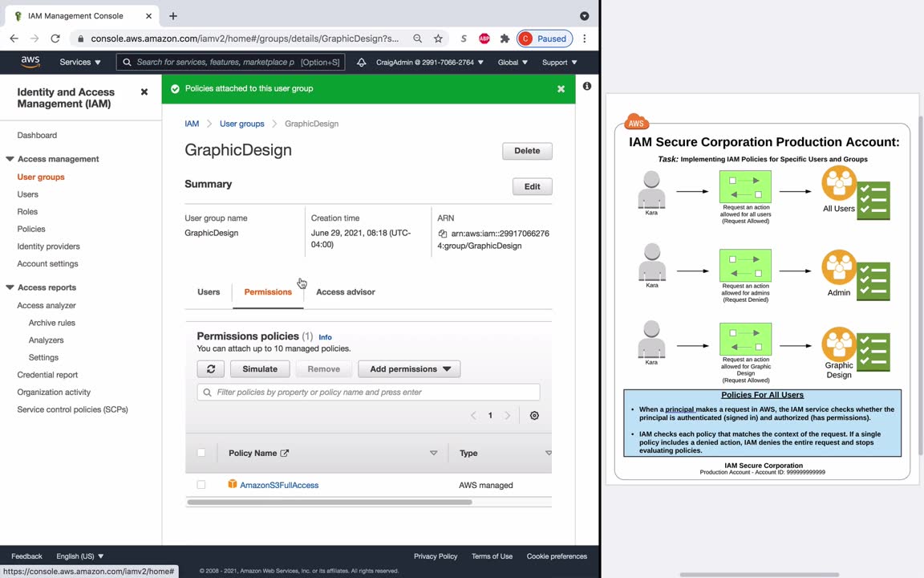Open Dashboard in the sidebar
This screenshot has width=924, height=578.
pos(37,135)
